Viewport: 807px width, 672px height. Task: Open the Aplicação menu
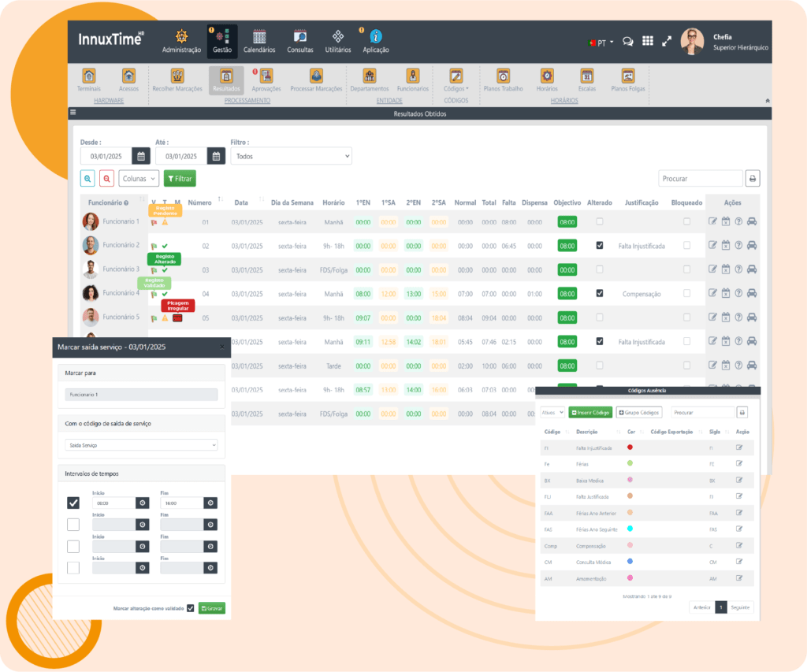pyautogui.click(x=376, y=41)
